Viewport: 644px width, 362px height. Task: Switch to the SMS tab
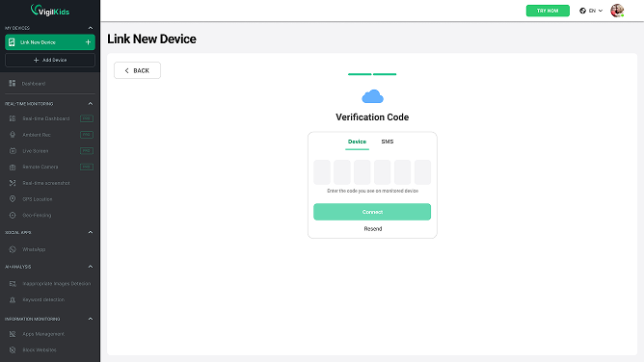(388, 142)
